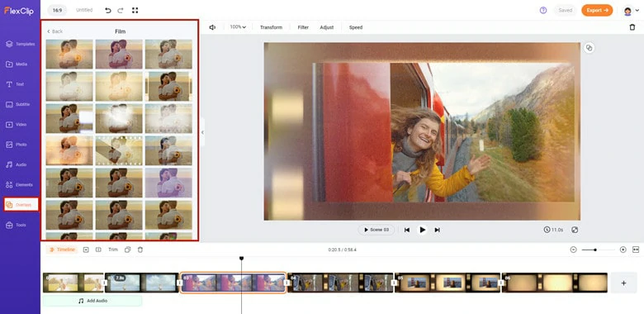
Task: Switch to Timeline mode
Action: pyautogui.click(x=62, y=250)
